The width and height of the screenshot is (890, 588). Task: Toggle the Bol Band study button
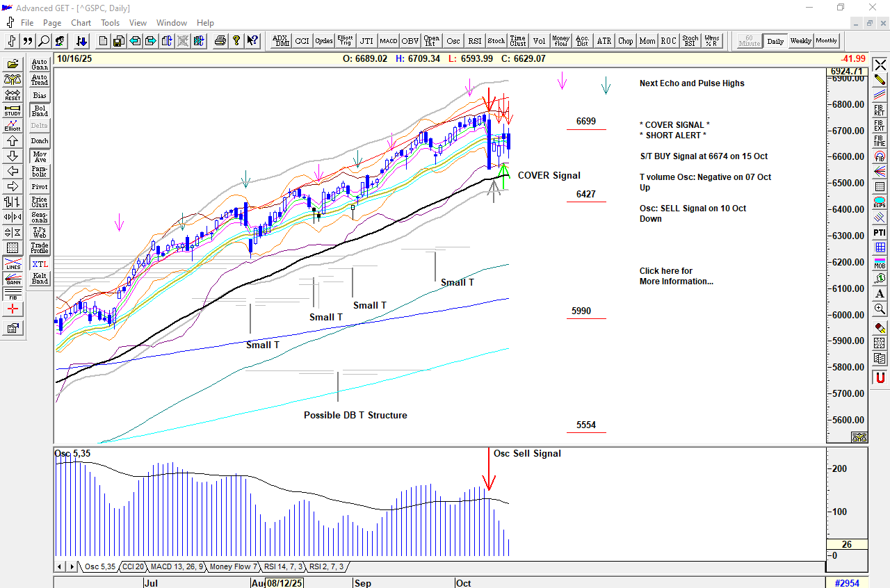pos(40,111)
